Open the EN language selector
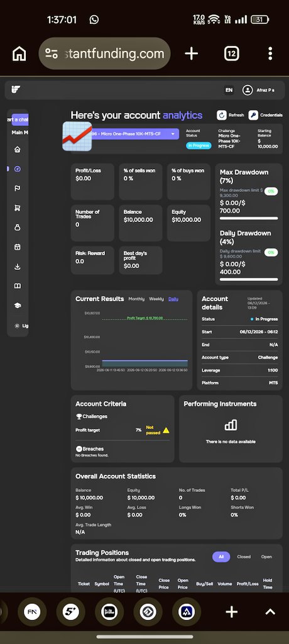The height and width of the screenshot is (644, 289). pos(229,90)
